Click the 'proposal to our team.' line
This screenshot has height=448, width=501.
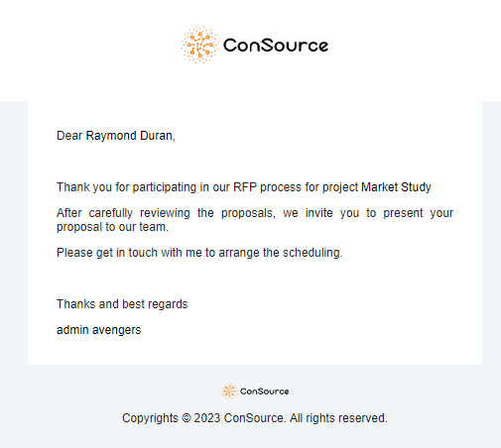tap(112, 227)
